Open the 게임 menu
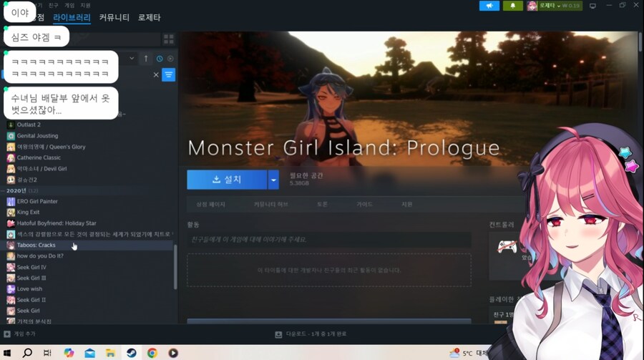 tap(69, 5)
